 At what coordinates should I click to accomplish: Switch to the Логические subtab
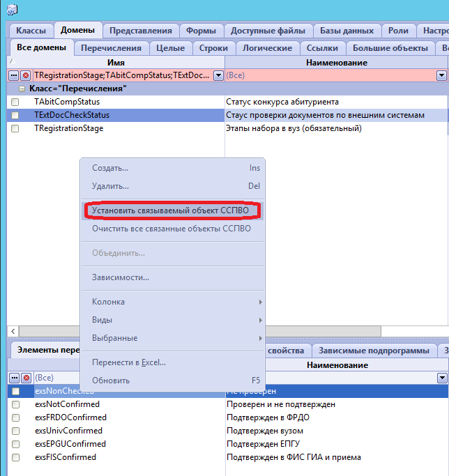267,48
